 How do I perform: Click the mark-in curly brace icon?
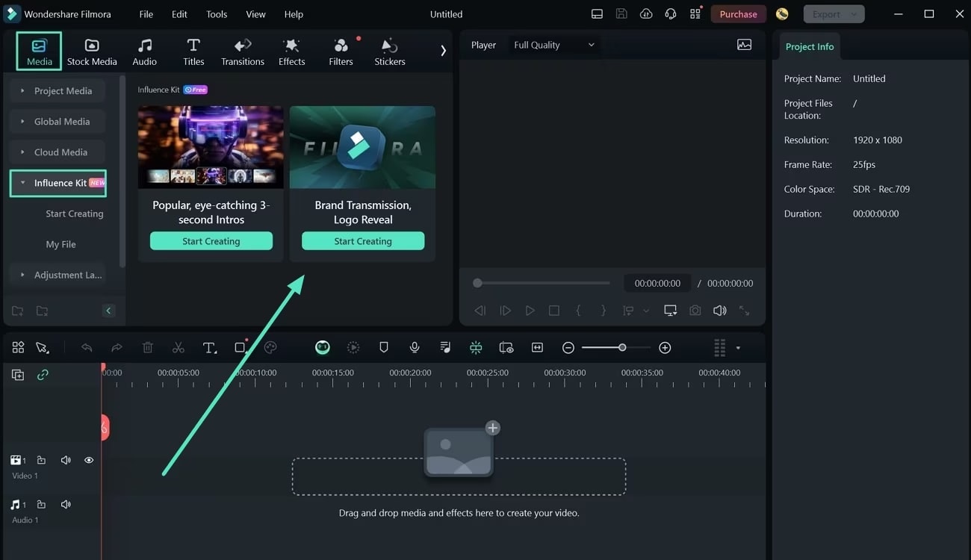tap(578, 311)
